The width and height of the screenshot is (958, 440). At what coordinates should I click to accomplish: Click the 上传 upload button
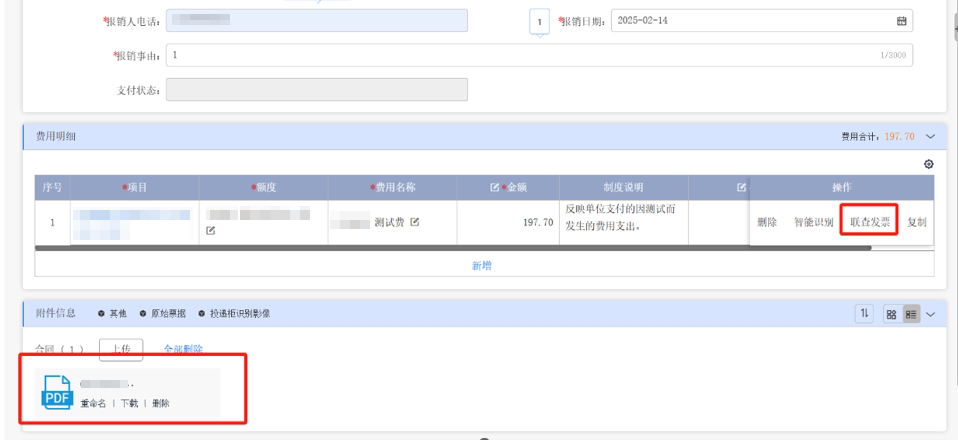(x=121, y=349)
